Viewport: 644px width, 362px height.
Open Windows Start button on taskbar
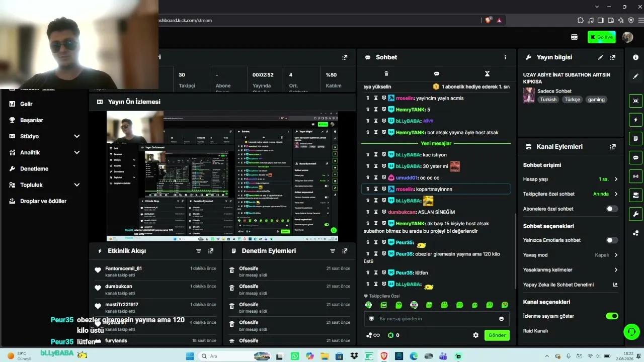[190, 356]
